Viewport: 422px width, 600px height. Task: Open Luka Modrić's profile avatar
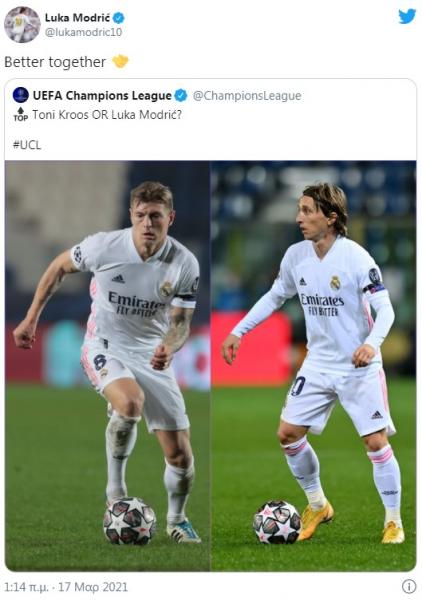(x=22, y=24)
